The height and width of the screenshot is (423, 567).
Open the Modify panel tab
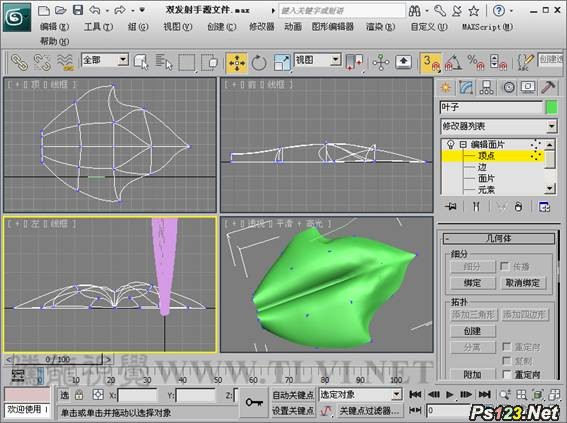point(466,87)
